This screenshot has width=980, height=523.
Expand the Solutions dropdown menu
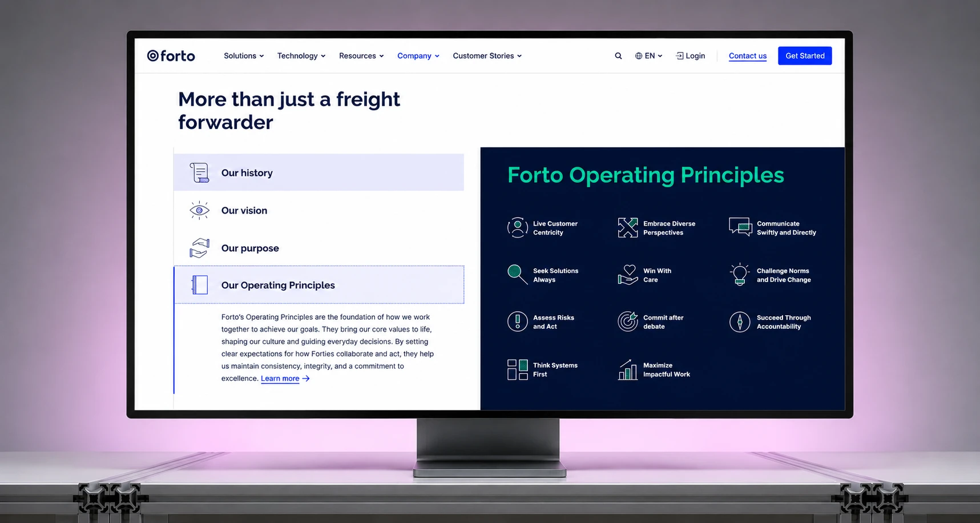pos(244,56)
